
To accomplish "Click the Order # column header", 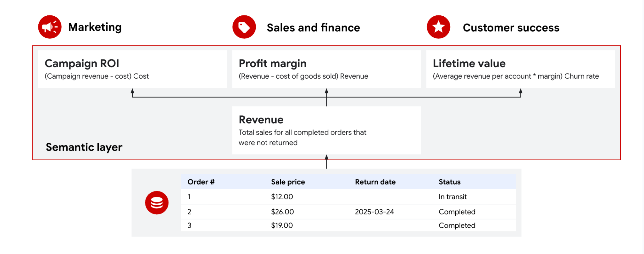I will pyautogui.click(x=201, y=182).
